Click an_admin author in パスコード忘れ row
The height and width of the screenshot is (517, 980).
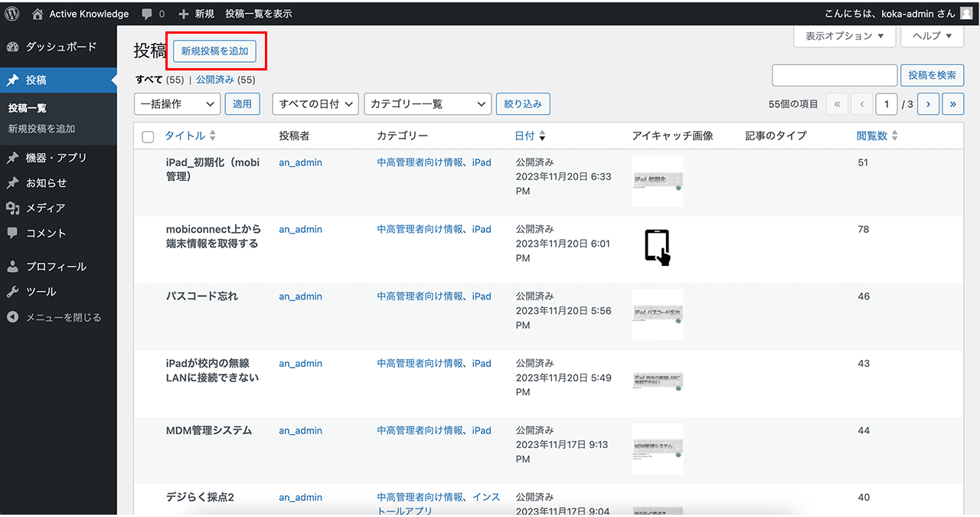tap(300, 296)
